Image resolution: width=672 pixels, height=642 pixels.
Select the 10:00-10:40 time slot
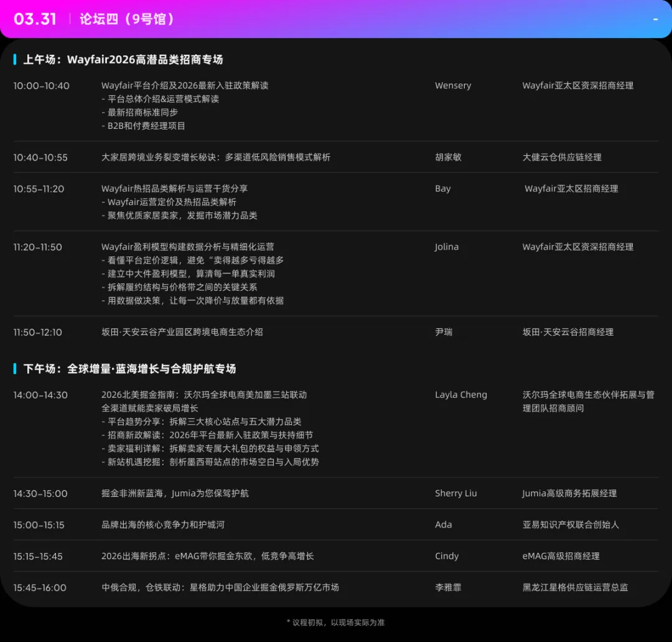coord(41,86)
